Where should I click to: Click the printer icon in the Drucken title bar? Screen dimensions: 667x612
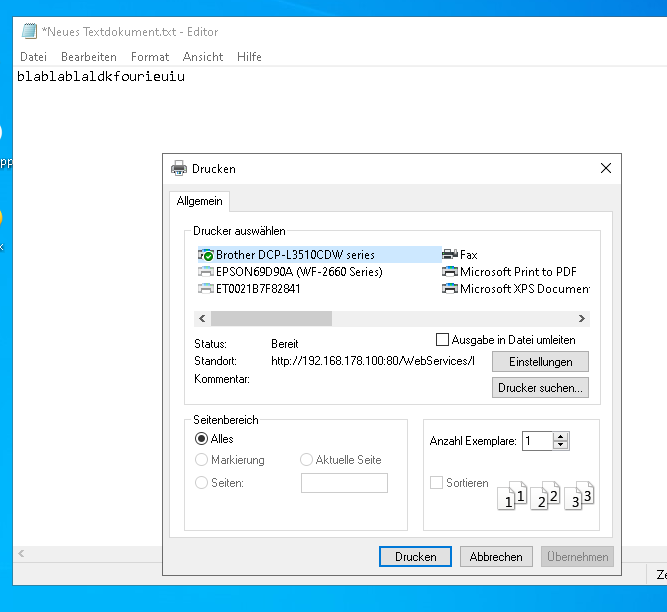(179, 168)
